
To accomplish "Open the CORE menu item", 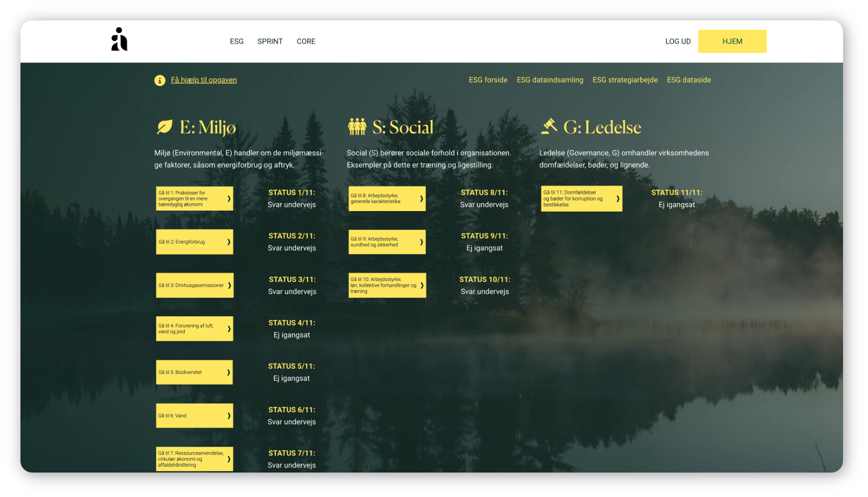I will pyautogui.click(x=306, y=41).
